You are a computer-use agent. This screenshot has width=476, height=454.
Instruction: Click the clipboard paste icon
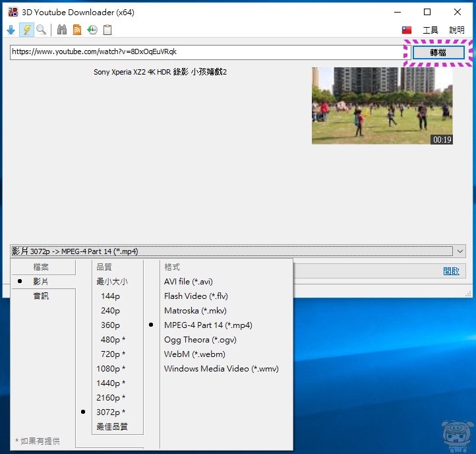(x=107, y=30)
